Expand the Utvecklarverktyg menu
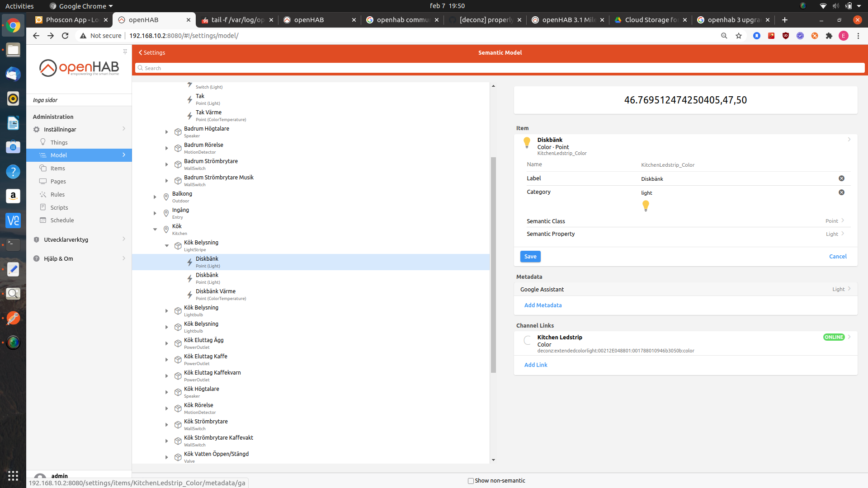This screenshot has width=868, height=488. coord(79,239)
